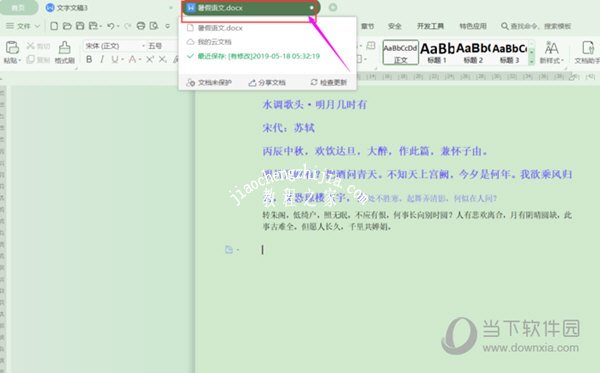Click the line 宋代：苏轼
The image size is (600, 373).
coord(289,128)
